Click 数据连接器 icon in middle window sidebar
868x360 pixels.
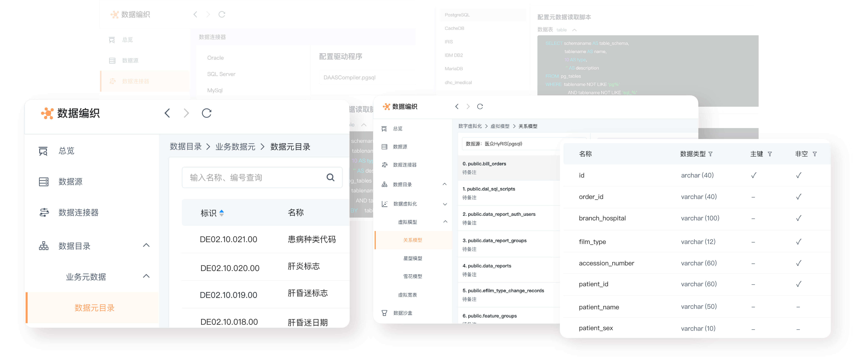(385, 165)
